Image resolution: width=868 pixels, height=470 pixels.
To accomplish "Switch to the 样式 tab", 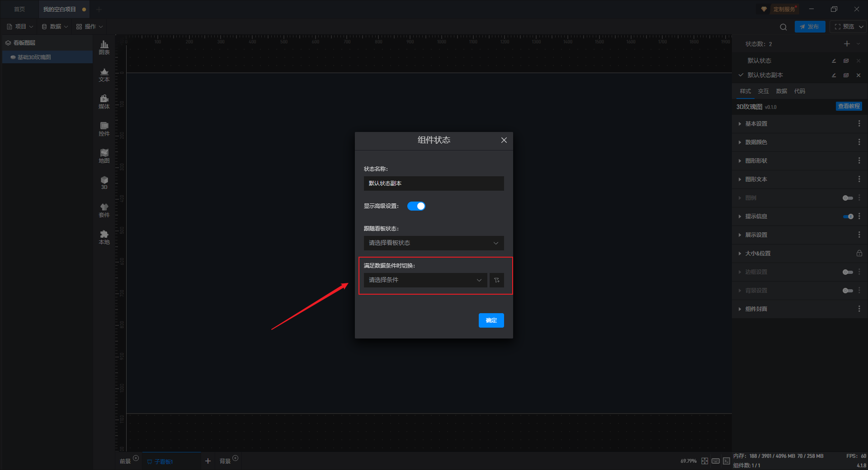I will point(745,91).
